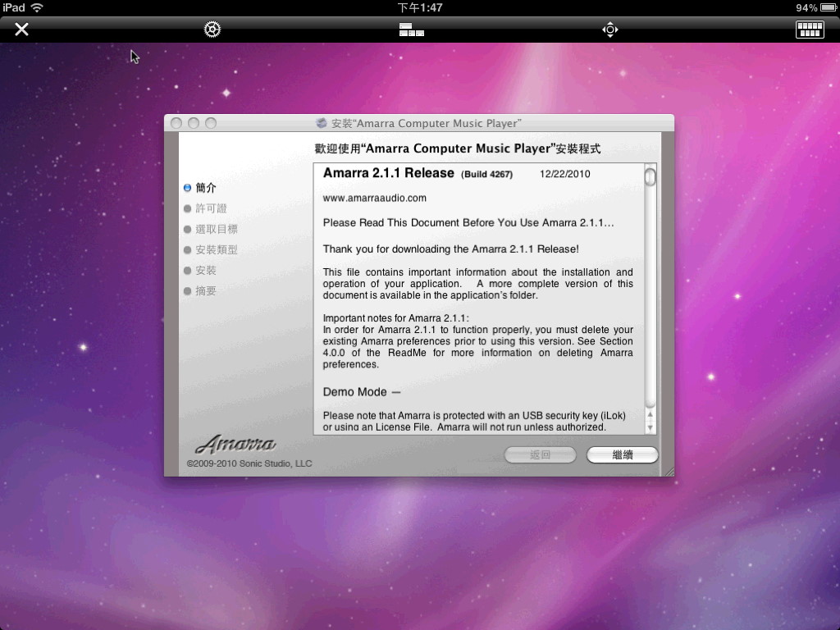Click the 繼續 (Continue) button
Image resolution: width=840 pixels, height=630 pixels.
[622, 454]
